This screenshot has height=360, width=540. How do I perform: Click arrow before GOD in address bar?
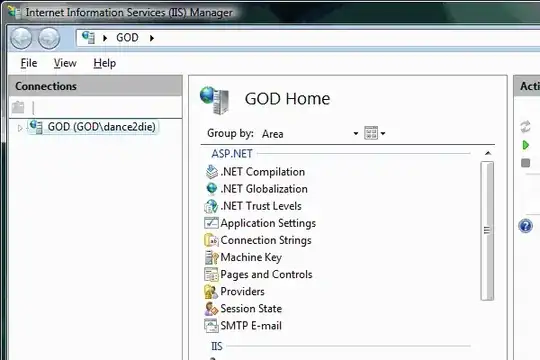[x=105, y=38]
